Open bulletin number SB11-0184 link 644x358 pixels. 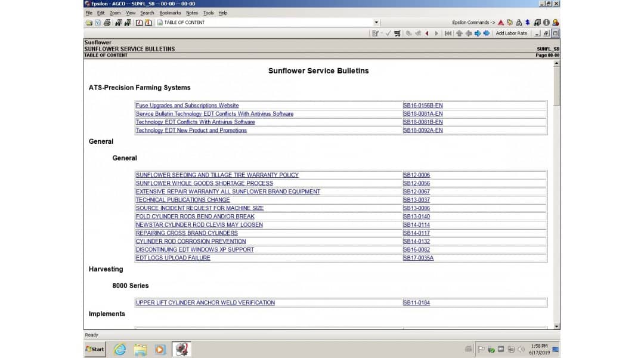click(x=416, y=303)
